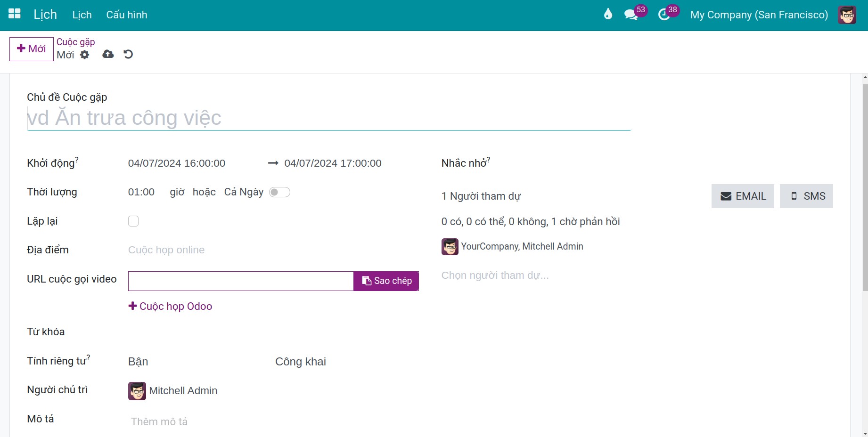Click the water drop debug icon
This screenshot has height=437, width=868.
point(608,14)
